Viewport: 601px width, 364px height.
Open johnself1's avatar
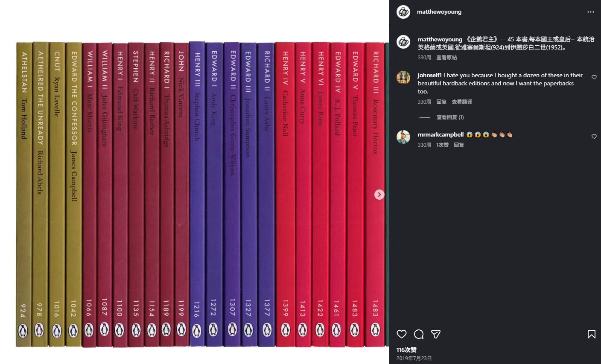[403, 77]
